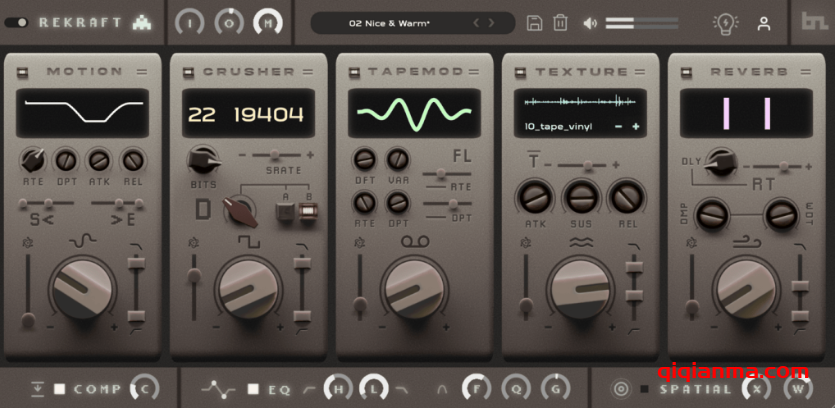Screen dimensions: 835x408
Task: Click the Tapemod FL RTE slider
Action: (x=447, y=174)
